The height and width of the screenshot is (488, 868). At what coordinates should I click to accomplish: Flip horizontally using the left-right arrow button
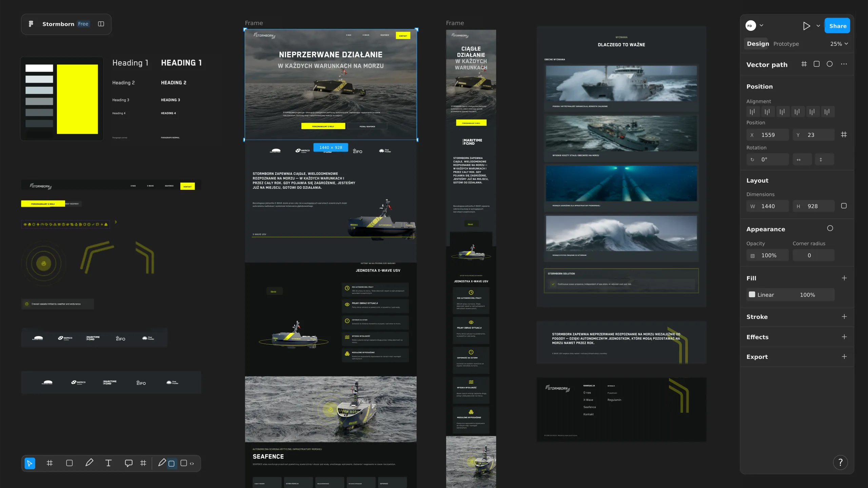click(x=802, y=159)
